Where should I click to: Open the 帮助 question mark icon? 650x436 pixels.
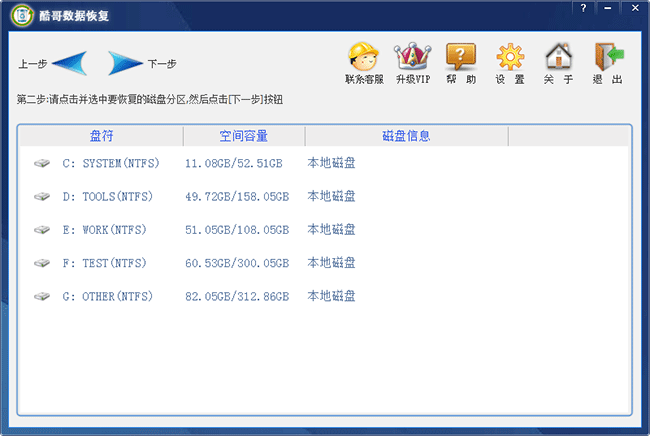click(x=461, y=56)
